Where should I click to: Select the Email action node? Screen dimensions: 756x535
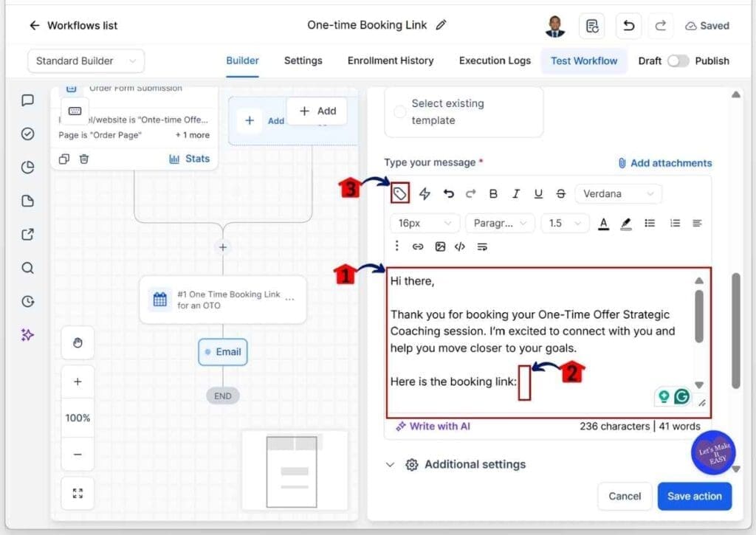[222, 352]
